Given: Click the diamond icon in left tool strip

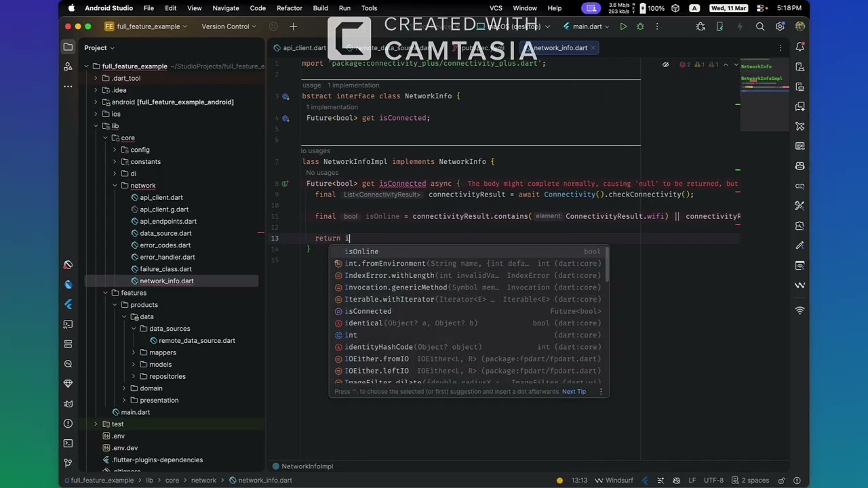Looking at the screenshot, I should [68, 384].
